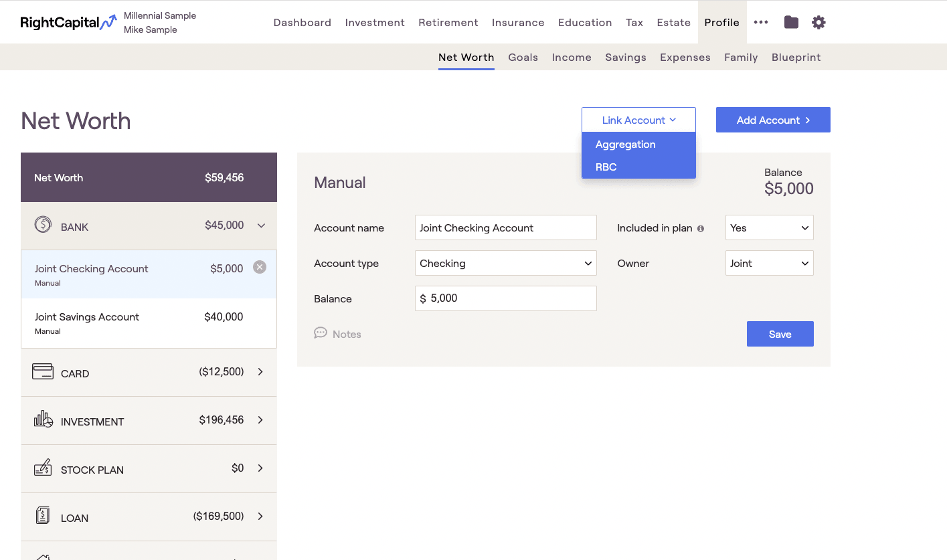Select RBC from Link Account menu

(x=638, y=167)
